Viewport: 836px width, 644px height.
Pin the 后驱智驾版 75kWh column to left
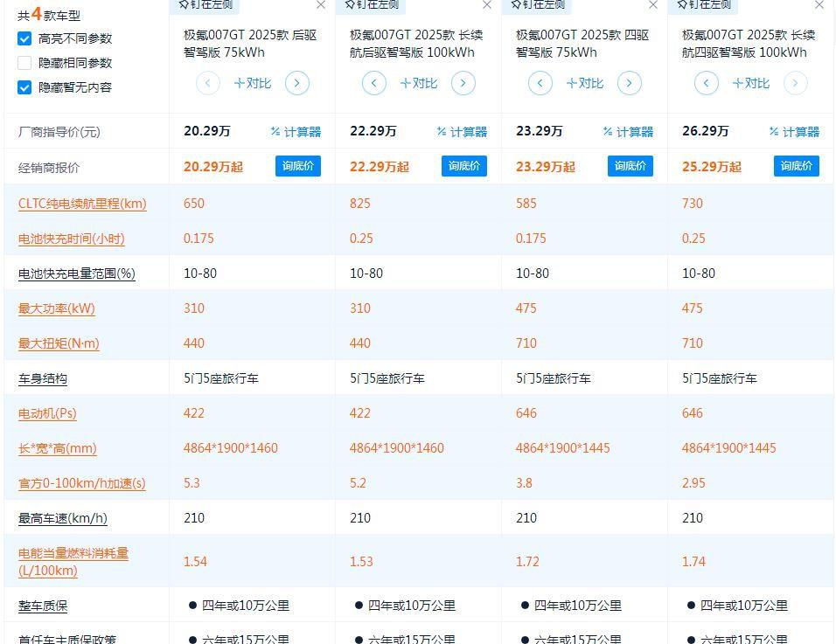pyautogui.click(x=206, y=4)
